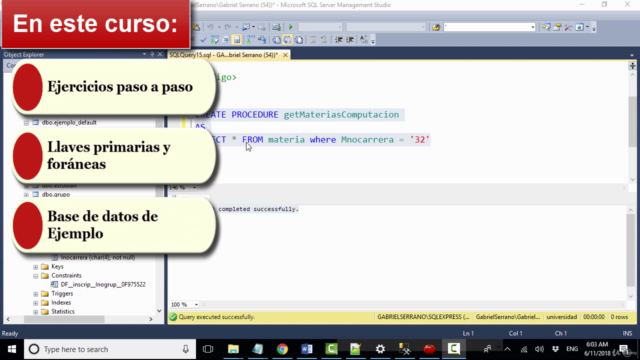The width and height of the screenshot is (640, 360).
Task: Click the table icon next to dbo.grupo
Action: click(36, 194)
